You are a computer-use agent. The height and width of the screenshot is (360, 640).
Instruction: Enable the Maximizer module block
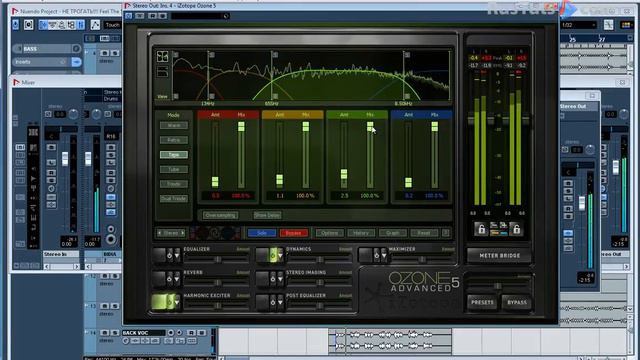tap(365, 256)
